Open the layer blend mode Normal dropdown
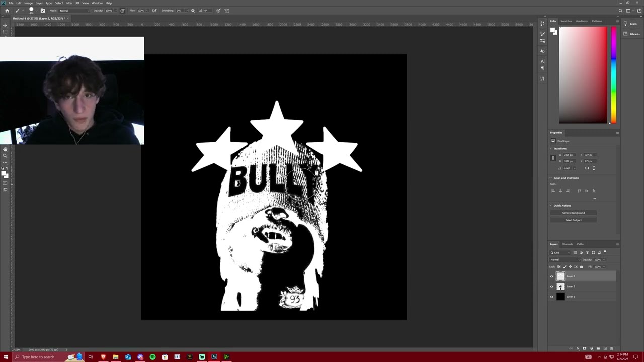 point(564,259)
